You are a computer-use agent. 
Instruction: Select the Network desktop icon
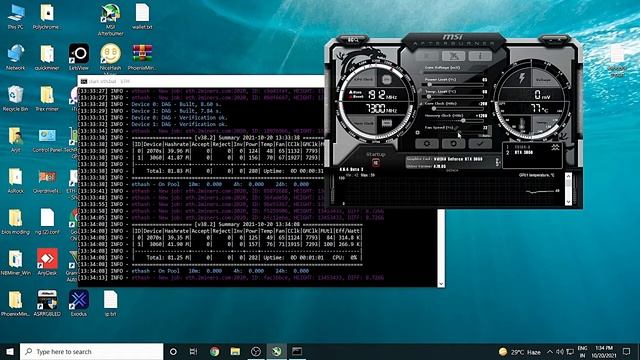(x=16, y=58)
